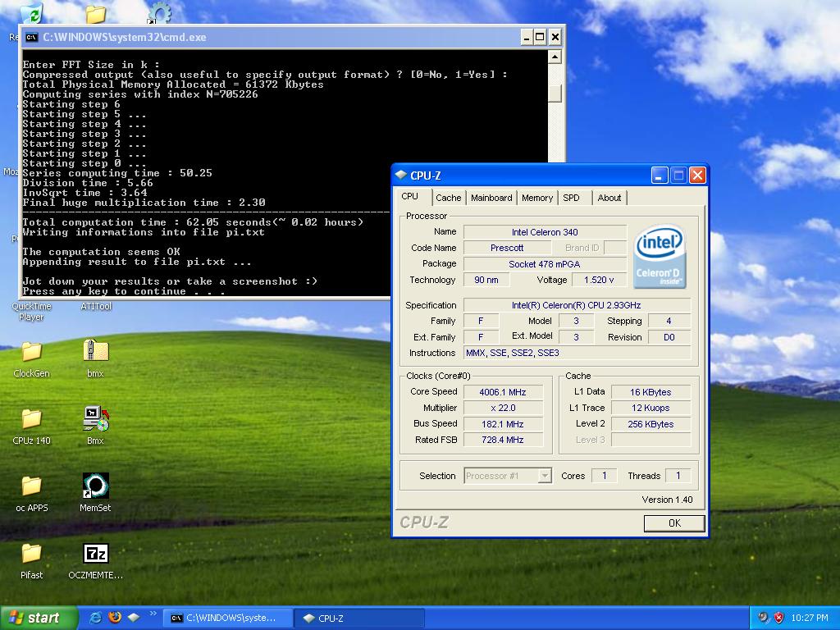Open cmd window system menu icon
840x630 pixels.
click(x=32, y=37)
